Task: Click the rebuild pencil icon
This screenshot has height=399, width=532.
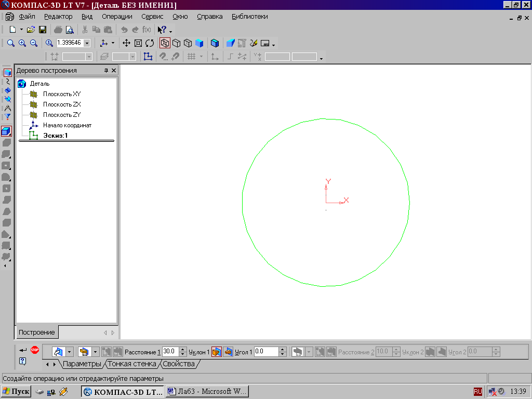Action: tap(254, 43)
